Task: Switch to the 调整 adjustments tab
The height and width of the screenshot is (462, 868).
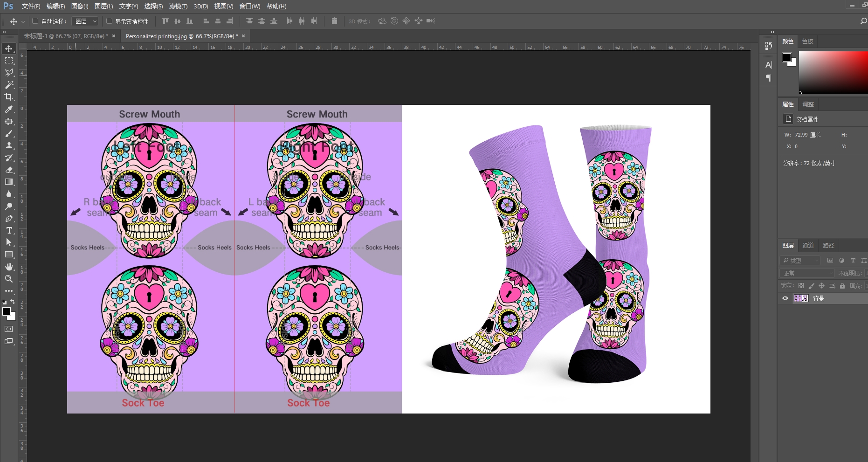Action: 808,104
